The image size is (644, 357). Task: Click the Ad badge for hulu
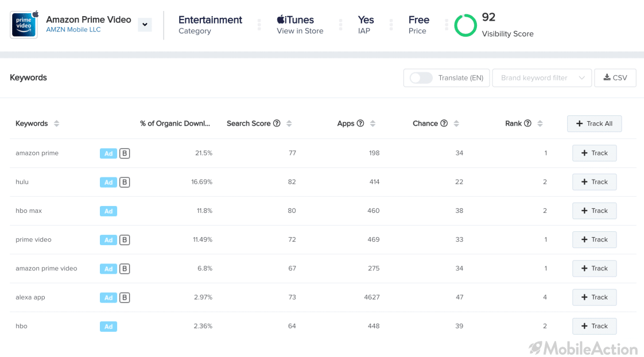pos(108,183)
